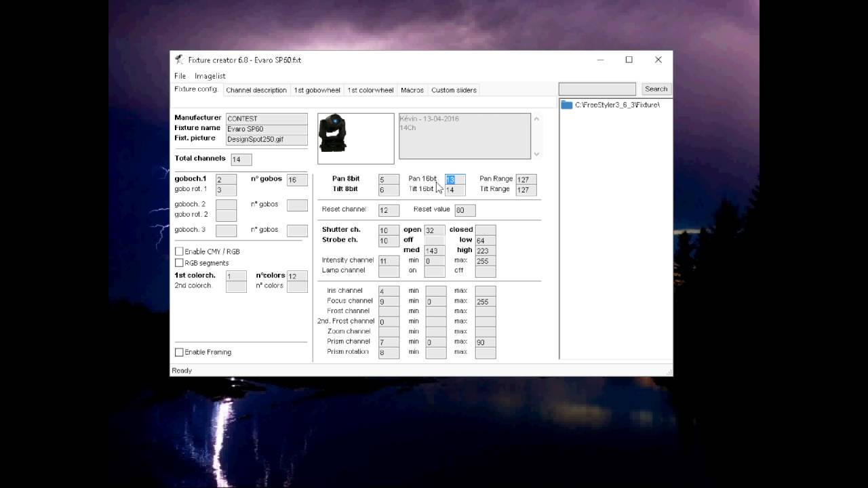Switch to 1st colorwheel tab
Viewport: 868px width, 488px height.
[x=370, y=90]
